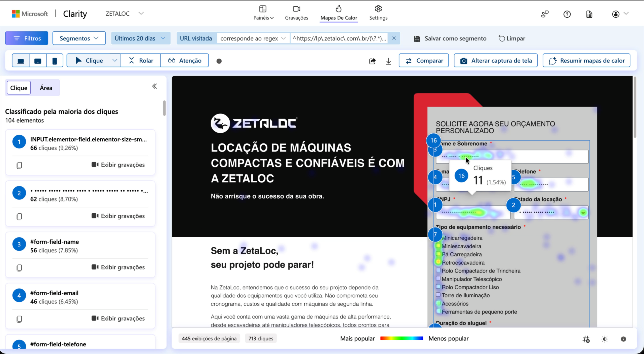The image size is (644, 354).
Task: Check Rolo Compactador Liso option
Action: click(438, 287)
